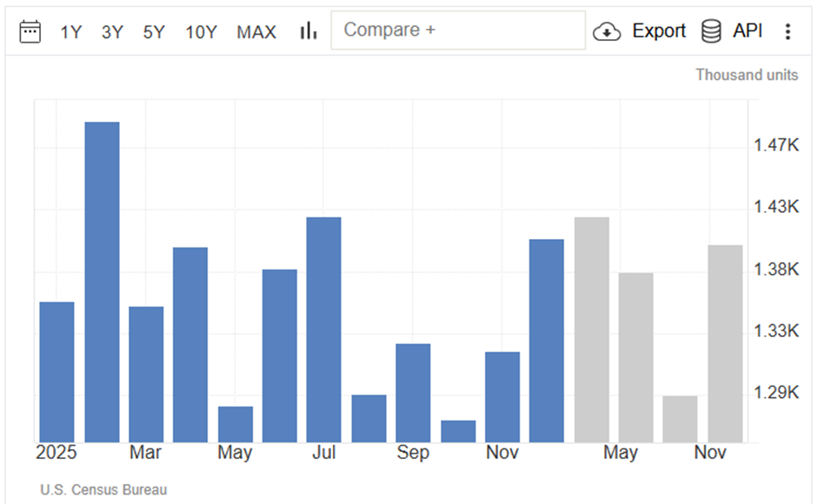Click the 2025 x-axis label
The width and height of the screenshot is (817, 504).
coord(56,453)
